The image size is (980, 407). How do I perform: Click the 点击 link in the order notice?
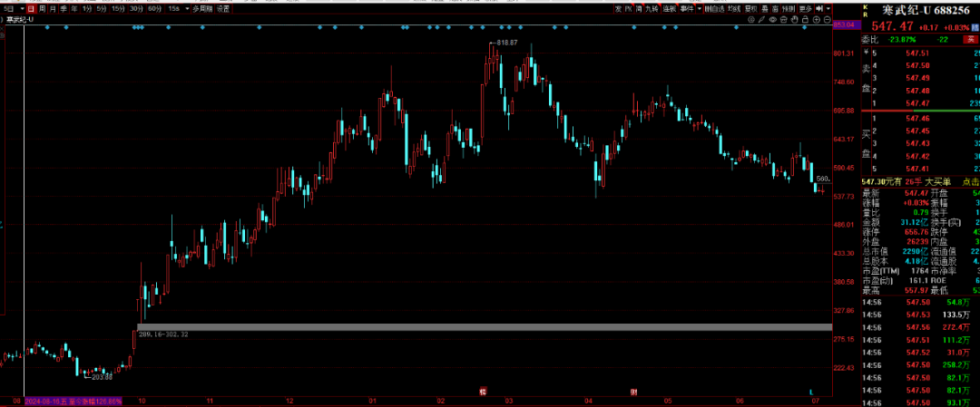970,181
